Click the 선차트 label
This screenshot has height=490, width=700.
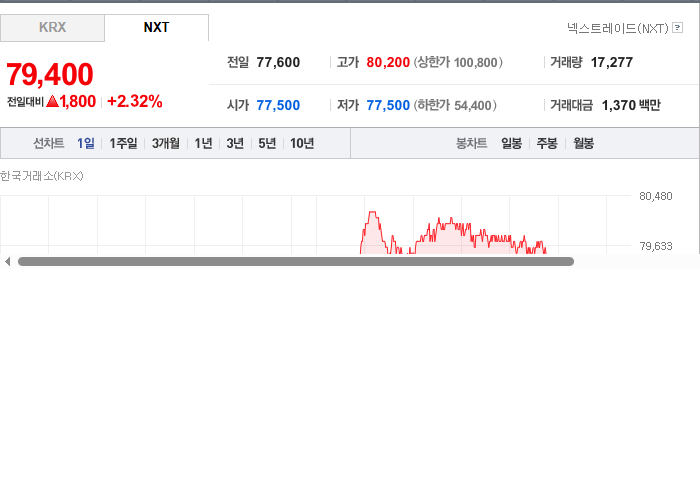click(x=49, y=143)
